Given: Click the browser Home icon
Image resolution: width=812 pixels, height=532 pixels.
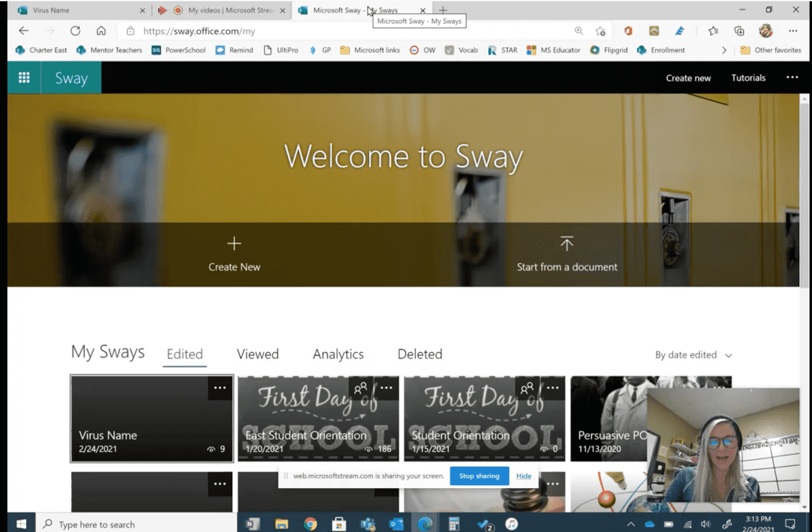Looking at the screenshot, I should 100,30.
